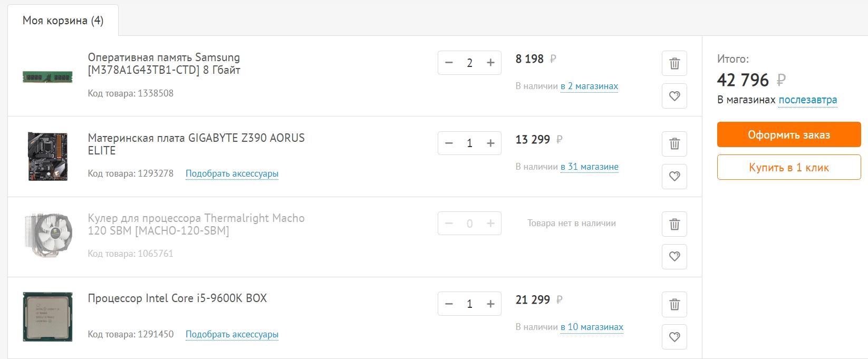This screenshot has width=868, height=359.
Task: Delete Samsung RAM from cart
Action: [x=674, y=64]
